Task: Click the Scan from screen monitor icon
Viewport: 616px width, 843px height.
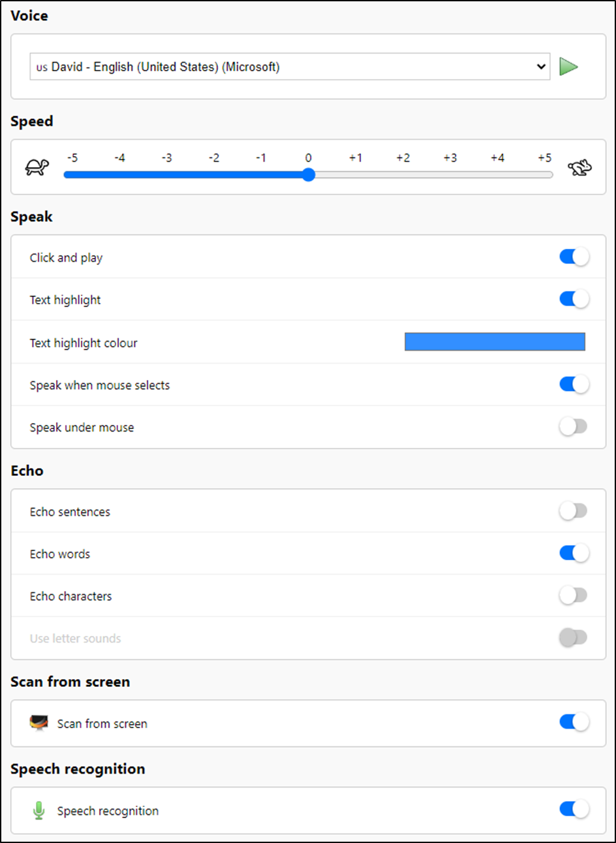Action: coord(39,723)
